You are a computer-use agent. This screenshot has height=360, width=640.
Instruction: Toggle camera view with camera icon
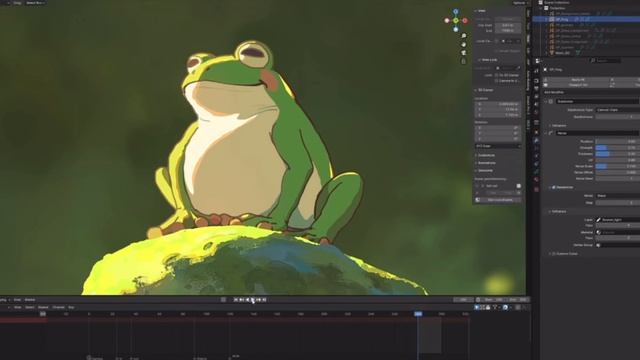[463, 53]
